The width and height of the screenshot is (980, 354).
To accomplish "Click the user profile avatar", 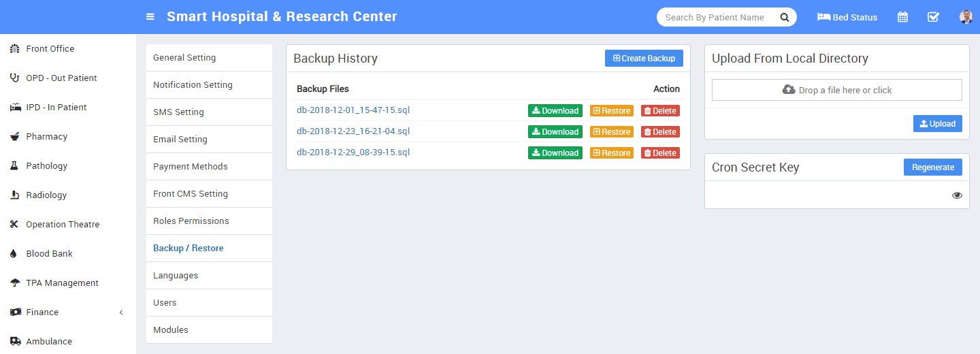I will click(966, 17).
